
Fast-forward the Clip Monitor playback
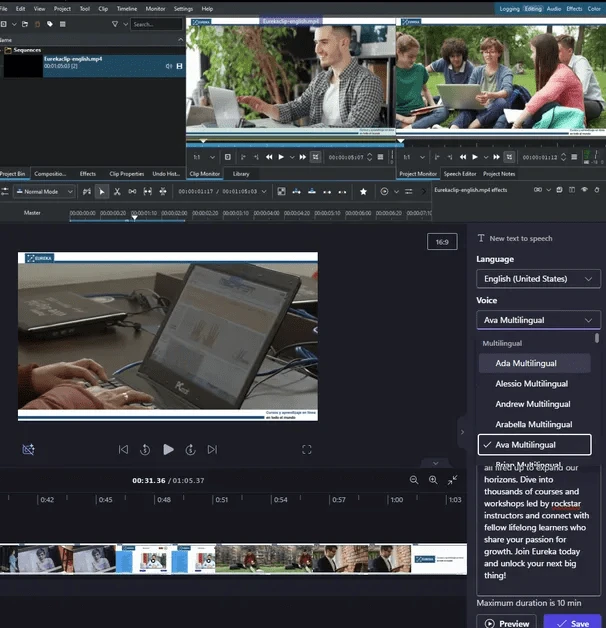click(x=303, y=157)
